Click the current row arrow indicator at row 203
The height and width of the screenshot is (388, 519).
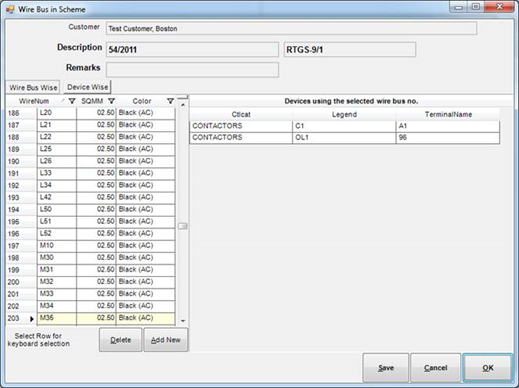(x=32, y=319)
